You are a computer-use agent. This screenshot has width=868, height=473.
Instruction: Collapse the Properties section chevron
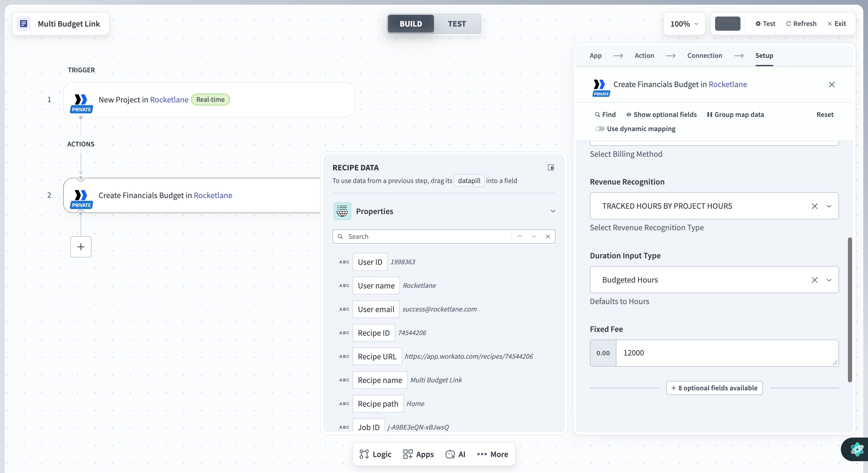click(x=553, y=211)
